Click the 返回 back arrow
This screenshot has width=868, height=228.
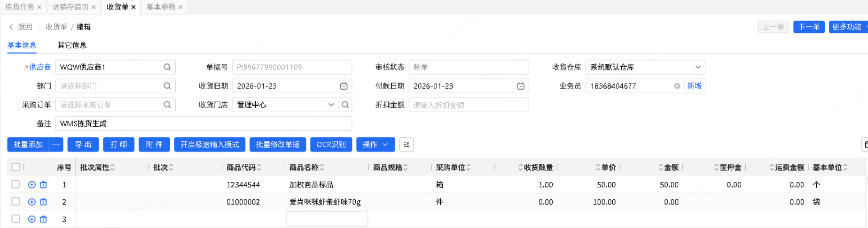pyautogui.click(x=11, y=27)
